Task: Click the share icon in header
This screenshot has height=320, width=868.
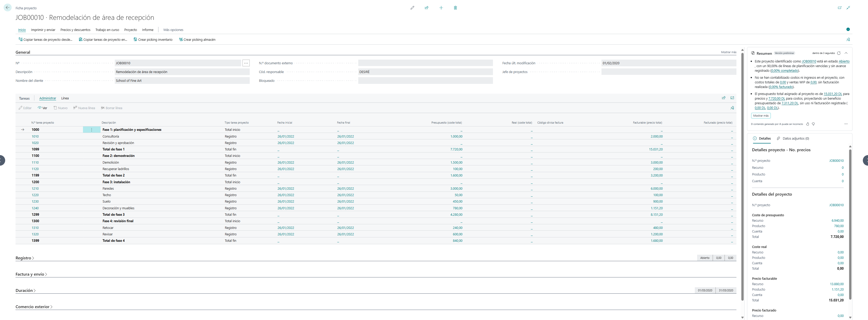Action: click(427, 8)
